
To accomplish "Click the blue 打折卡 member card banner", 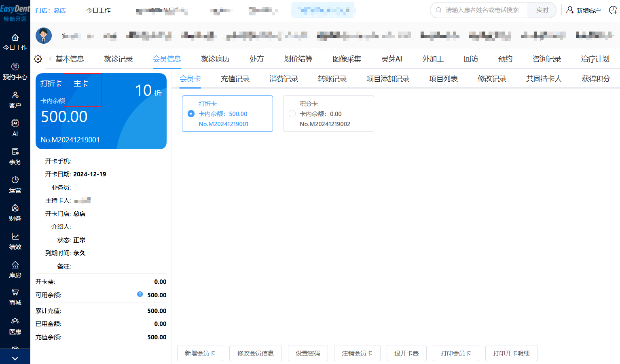I will 101,111.
